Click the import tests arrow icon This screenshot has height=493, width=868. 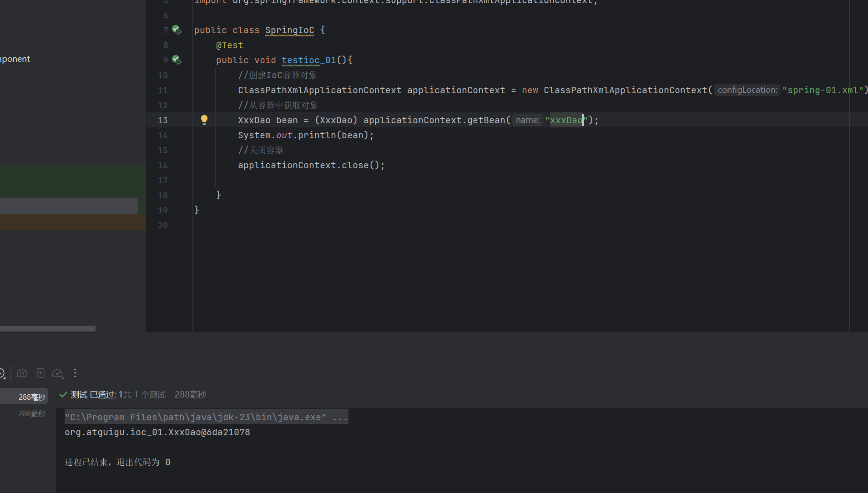pos(40,373)
